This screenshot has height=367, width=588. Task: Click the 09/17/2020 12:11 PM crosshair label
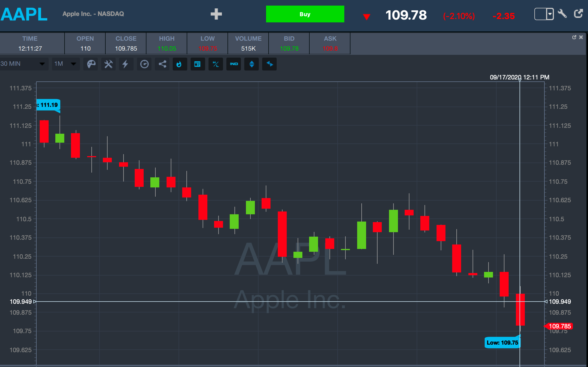tap(520, 77)
